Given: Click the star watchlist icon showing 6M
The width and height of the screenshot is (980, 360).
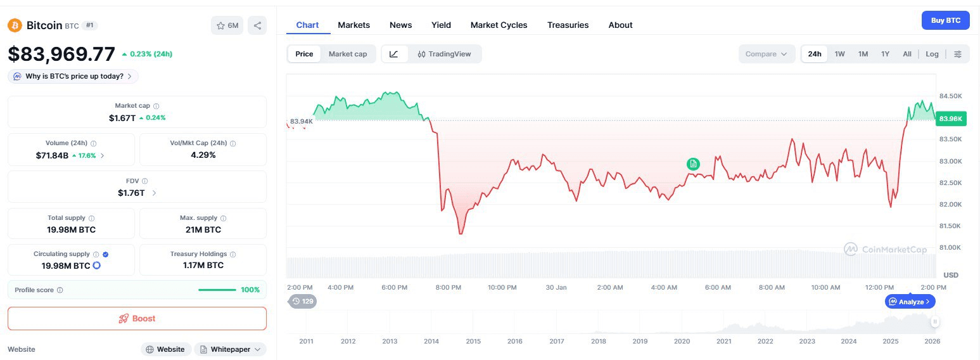Looking at the screenshot, I should click(x=227, y=25).
